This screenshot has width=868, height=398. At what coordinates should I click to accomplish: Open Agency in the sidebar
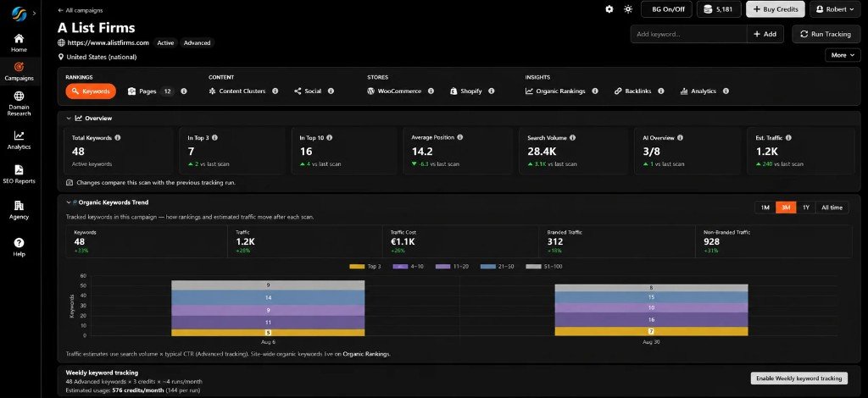[19, 210]
